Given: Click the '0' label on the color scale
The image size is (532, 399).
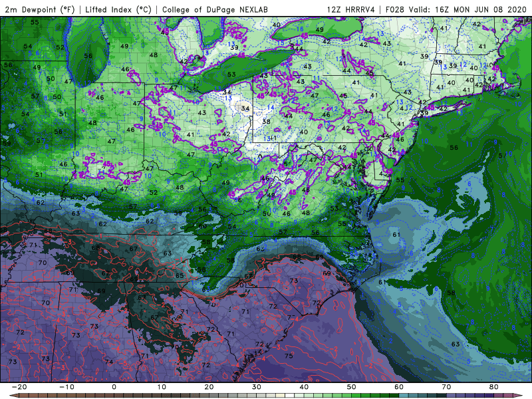Looking at the screenshot, I should tap(114, 387).
